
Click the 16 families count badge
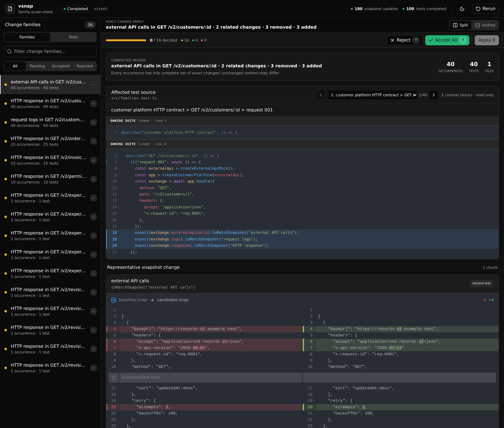pyautogui.click(x=90, y=25)
